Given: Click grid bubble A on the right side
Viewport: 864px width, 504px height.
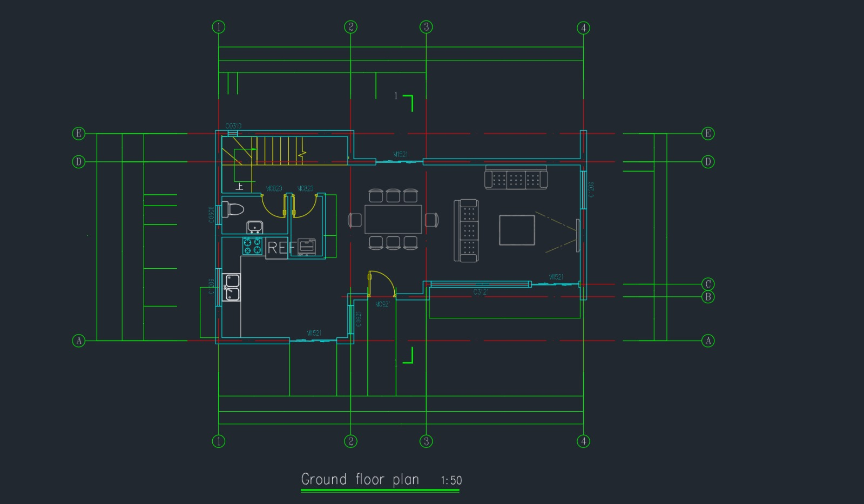Looking at the screenshot, I should (x=708, y=340).
